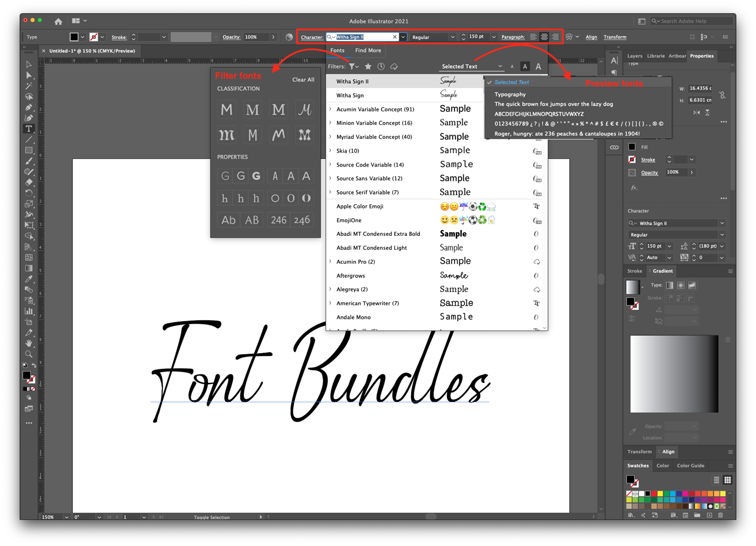
Task: Select the Paintbrush tool
Action: click(29, 161)
